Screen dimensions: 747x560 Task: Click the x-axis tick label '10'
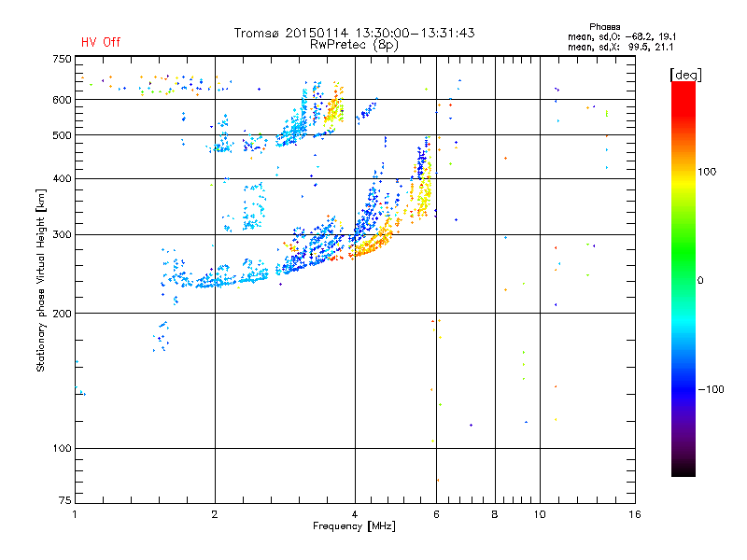(540, 514)
